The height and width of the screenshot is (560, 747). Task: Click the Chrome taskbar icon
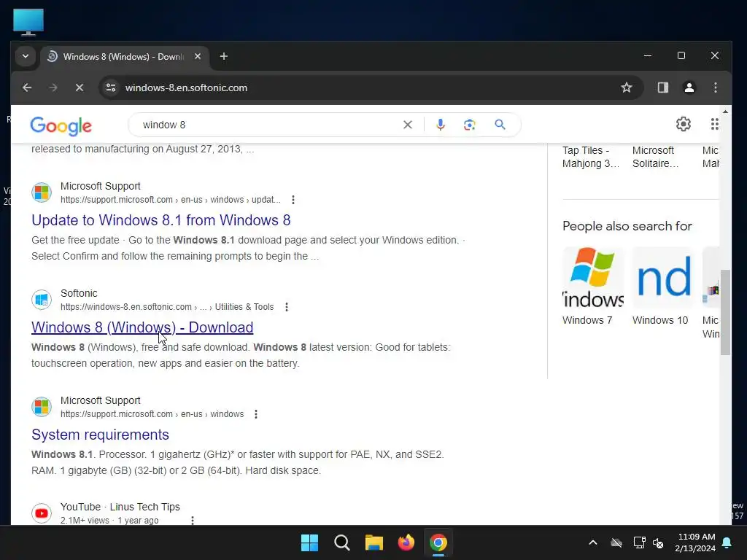[438, 542]
